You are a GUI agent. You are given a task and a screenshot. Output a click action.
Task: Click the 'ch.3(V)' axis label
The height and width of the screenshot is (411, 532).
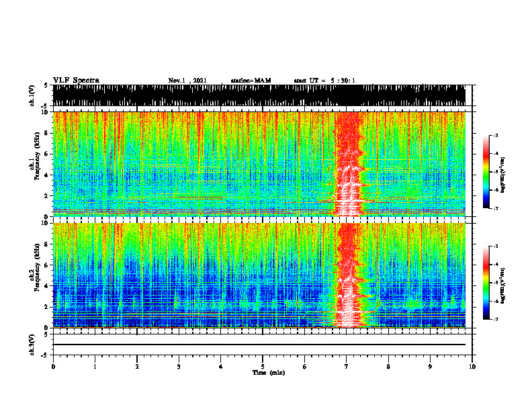pos(32,345)
